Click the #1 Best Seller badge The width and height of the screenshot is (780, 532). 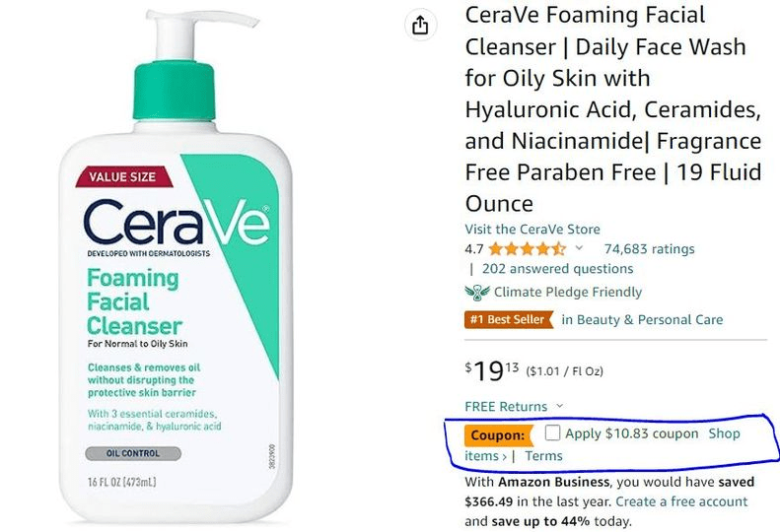click(x=509, y=320)
